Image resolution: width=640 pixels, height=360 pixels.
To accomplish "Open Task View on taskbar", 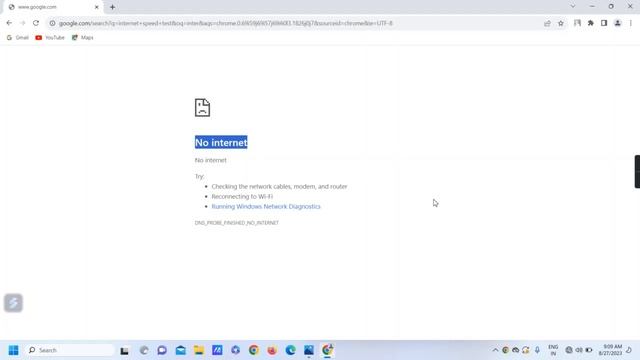I will tap(124, 350).
